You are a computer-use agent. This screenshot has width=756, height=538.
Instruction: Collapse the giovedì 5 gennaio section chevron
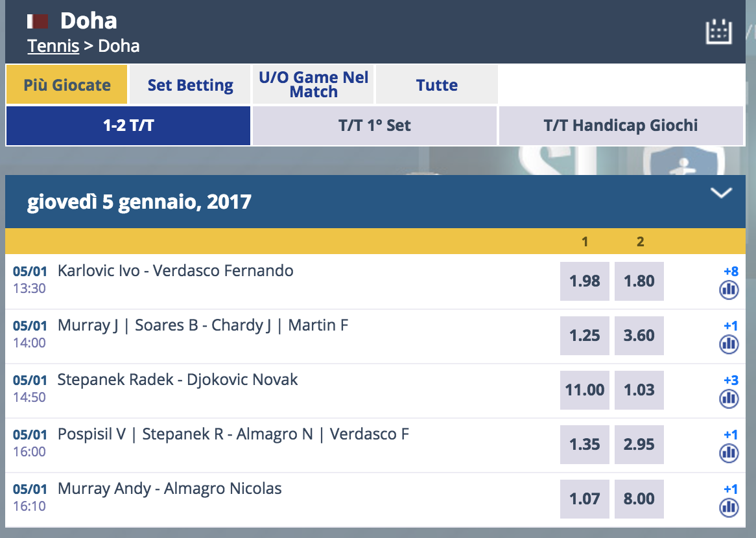click(x=721, y=193)
